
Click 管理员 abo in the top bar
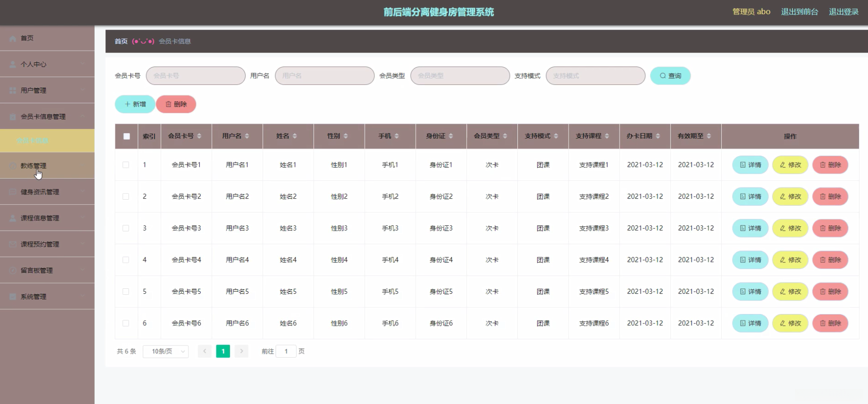(751, 12)
